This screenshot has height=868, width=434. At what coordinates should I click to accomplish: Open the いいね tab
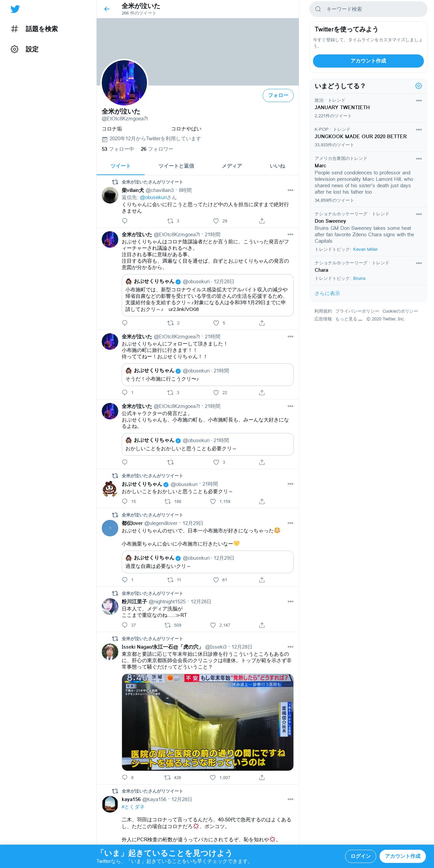pyautogui.click(x=277, y=166)
